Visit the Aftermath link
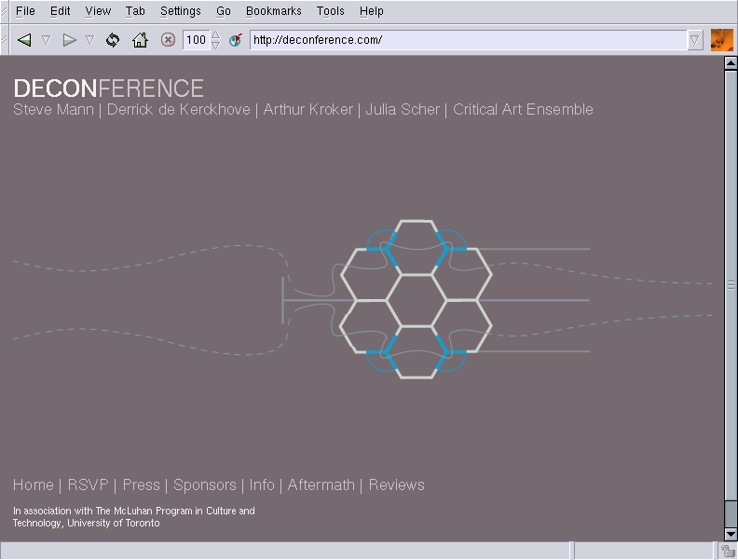This screenshot has height=560, width=738. point(321,485)
